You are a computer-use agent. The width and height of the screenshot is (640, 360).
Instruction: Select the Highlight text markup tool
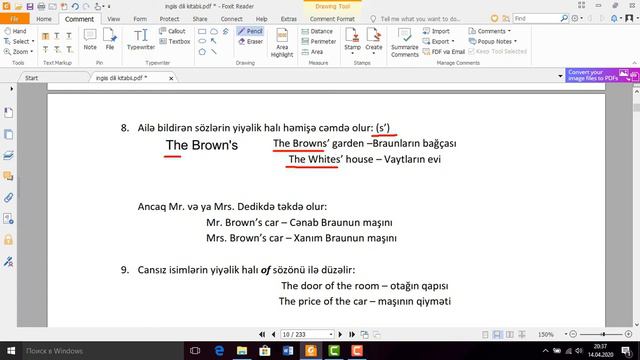(x=45, y=36)
